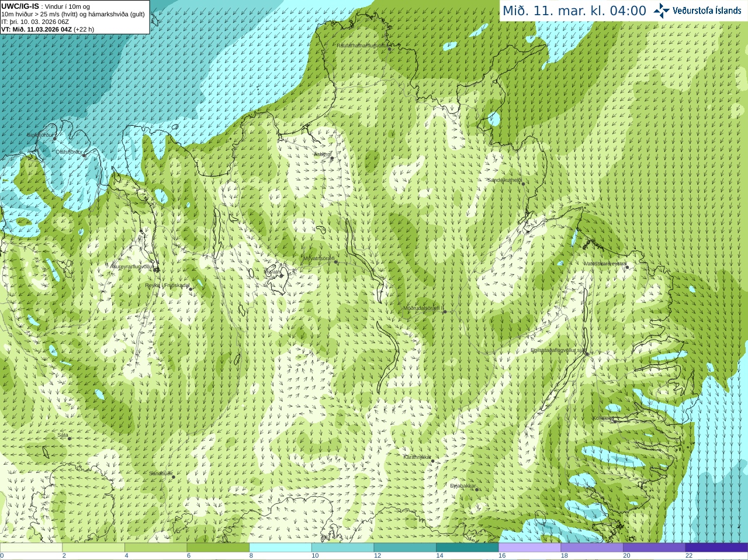Select the 10–12 m/s cyan legend swatch
This screenshot has width=748, height=560.
[x=343, y=548]
